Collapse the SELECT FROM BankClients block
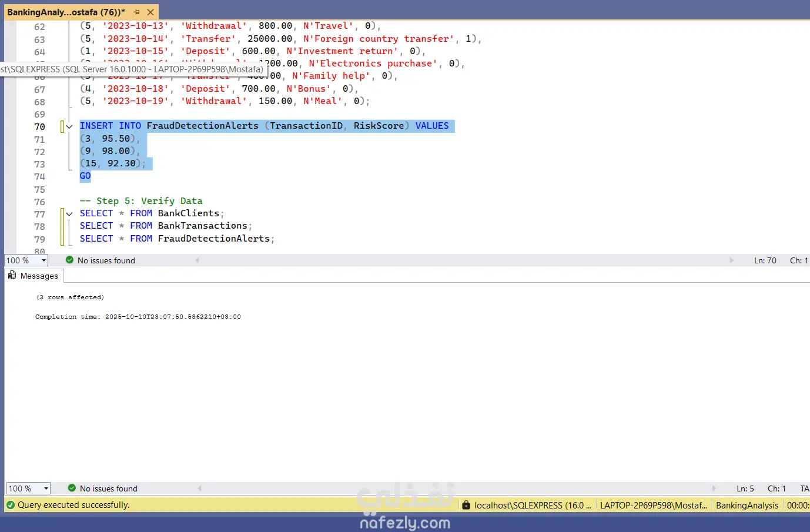810x532 pixels. (x=69, y=214)
